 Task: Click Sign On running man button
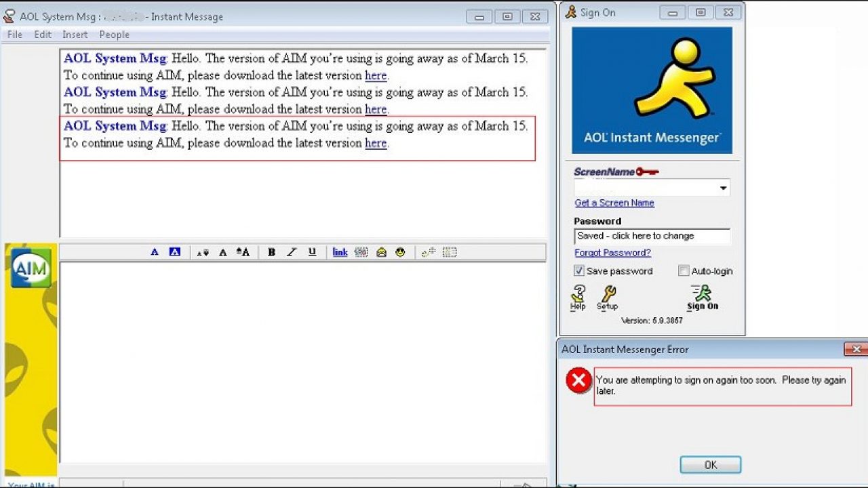(703, 297)
